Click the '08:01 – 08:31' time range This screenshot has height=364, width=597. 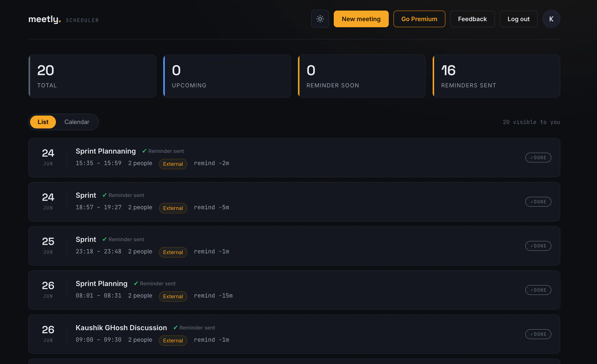[x=98, y=296]
